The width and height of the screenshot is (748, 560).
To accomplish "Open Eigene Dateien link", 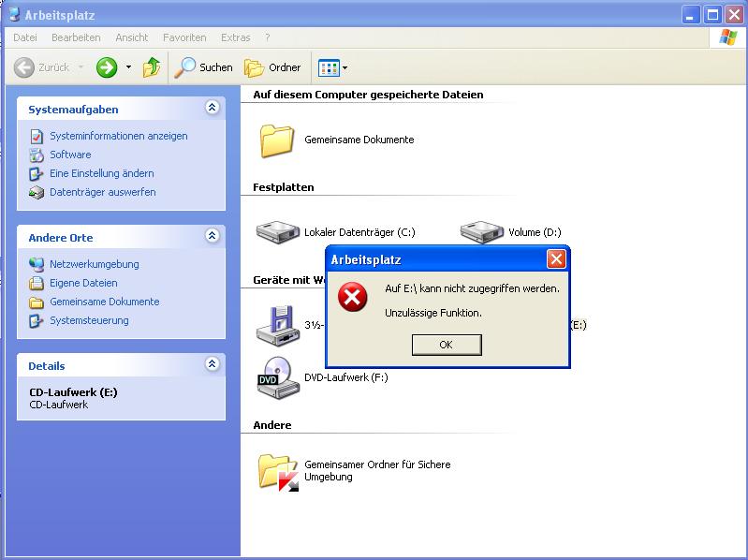I will tap(83, 283).
